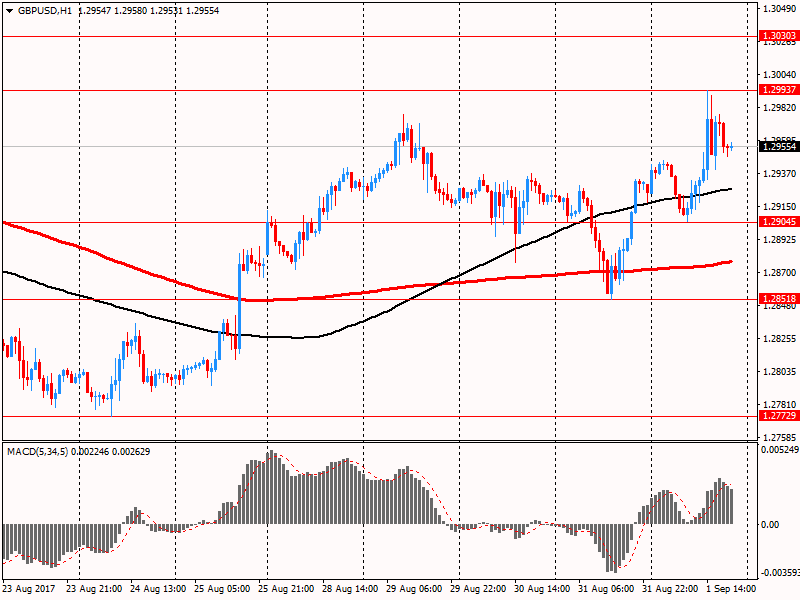This screenshot has width=800, height=600.
Task: Click the red 1.30303 price level tag
Action: tap(779, 36)
